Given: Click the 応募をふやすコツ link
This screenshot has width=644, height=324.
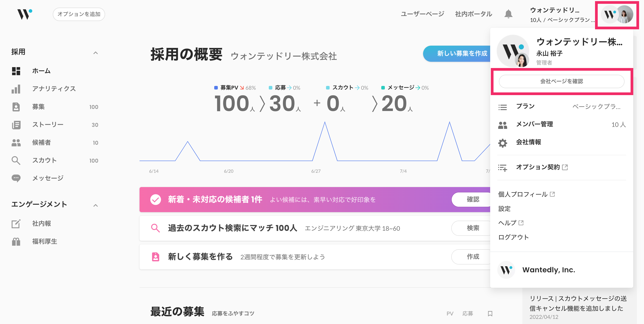Looking at the screenshot, I should pos(233,313).
